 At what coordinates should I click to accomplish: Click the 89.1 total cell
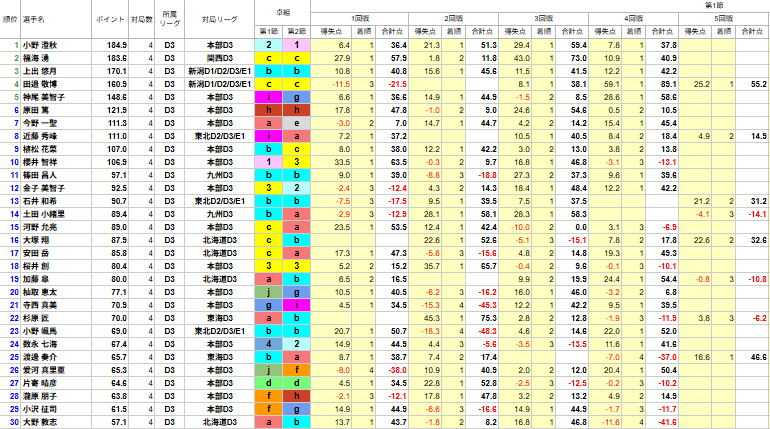(x=662, y=84)
